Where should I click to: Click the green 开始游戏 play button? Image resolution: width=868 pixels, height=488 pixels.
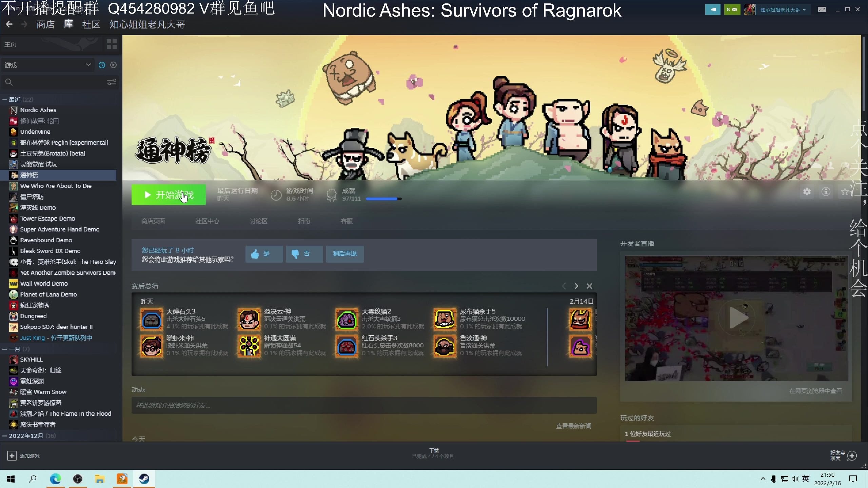(169, 195)
